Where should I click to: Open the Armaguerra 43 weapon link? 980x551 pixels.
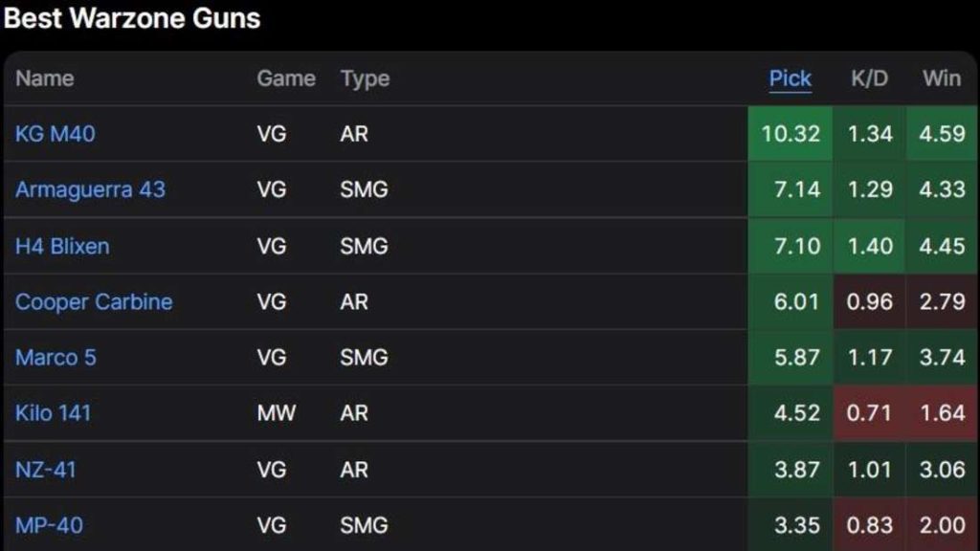pos(90,189)
